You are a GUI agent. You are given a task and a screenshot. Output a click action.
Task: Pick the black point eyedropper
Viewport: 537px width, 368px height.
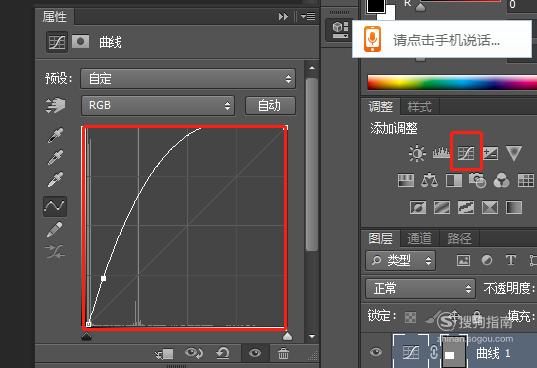[x=55, y=136]
